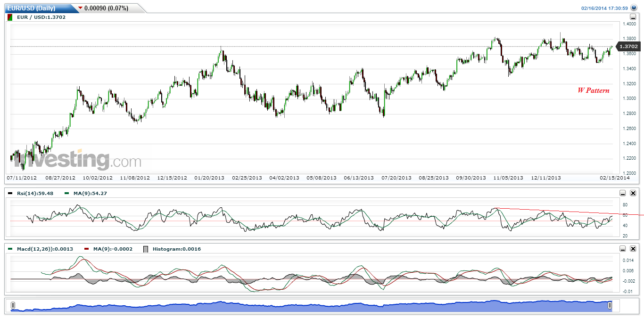Click the red-green candle icon beside EUR / USD
The height and width of the screenshot is (318, 644).
click(11, 17)
